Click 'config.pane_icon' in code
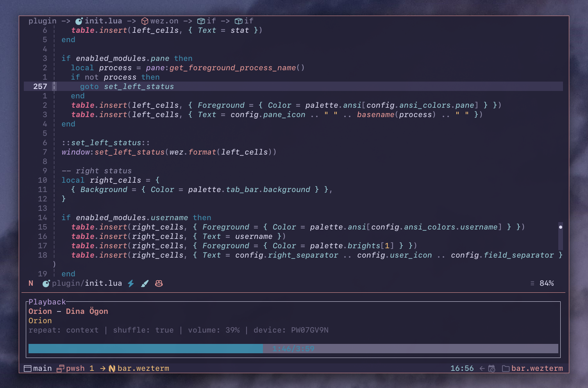 268,115
